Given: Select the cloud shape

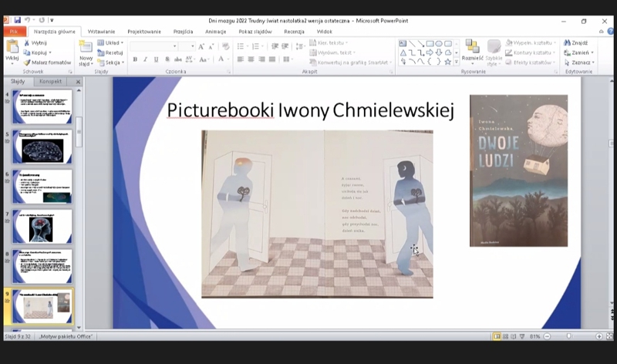Looking at the screenshot, I should [x=448, y=52].
